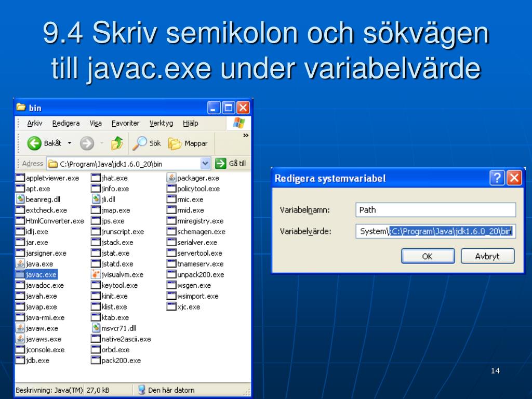Image resolution: width=532 pixels, height=399 pixels.
Task: Select the jvisualvm.exe file icon
Action: pyautogui.click(x=96, y=274)
